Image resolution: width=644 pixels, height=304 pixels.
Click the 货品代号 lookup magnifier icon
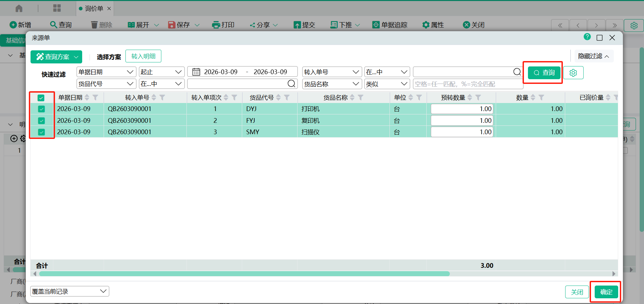(291, 84)
